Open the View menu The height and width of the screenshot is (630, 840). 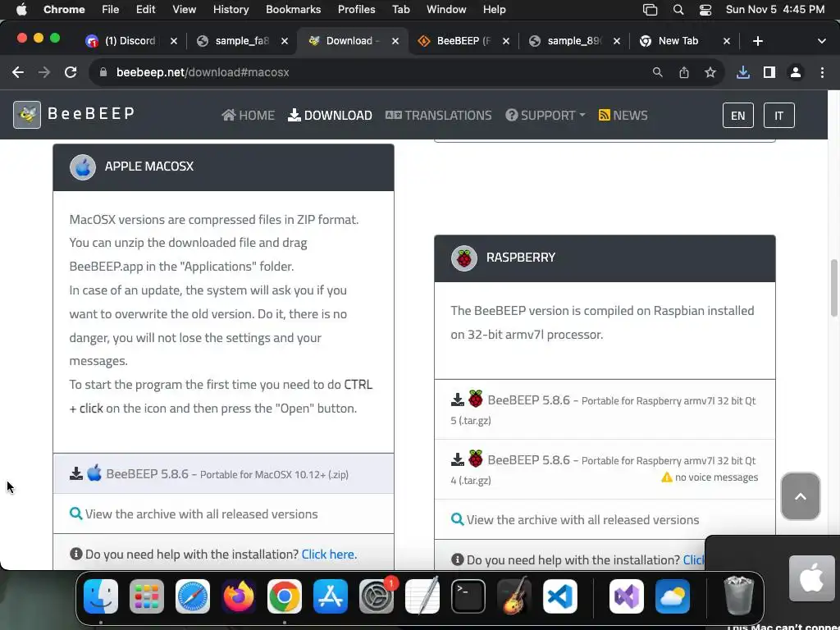[x=184, y=9]
